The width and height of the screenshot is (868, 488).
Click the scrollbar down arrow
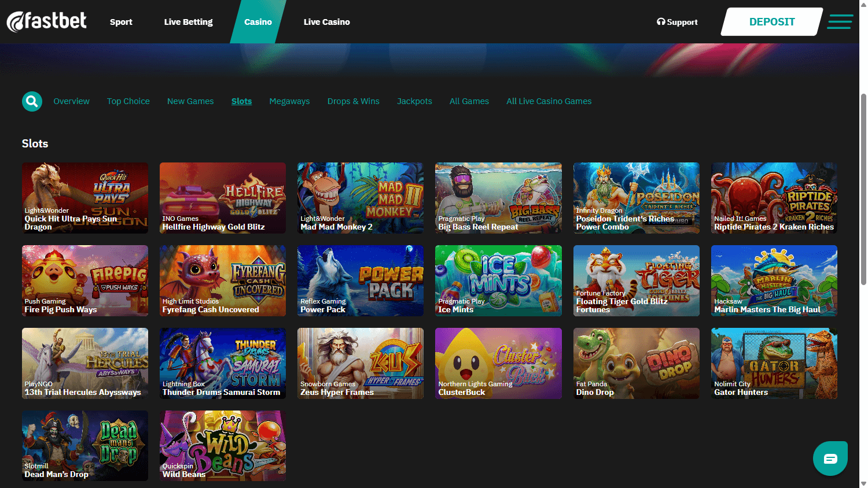click(863, 485)
